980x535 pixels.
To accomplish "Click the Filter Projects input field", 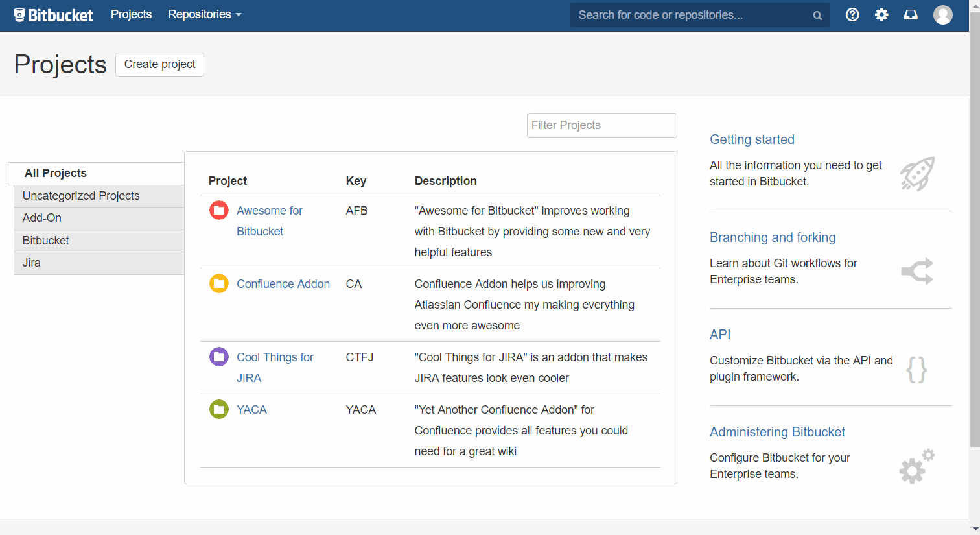I will point(601,125).
